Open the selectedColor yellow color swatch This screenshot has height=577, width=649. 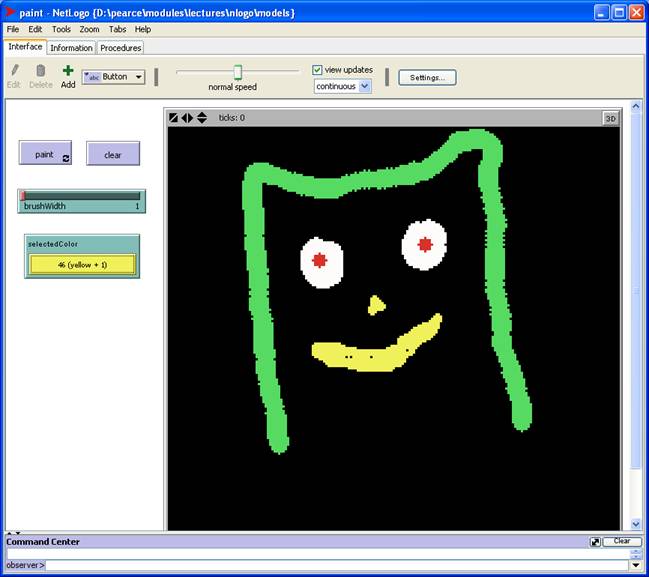tap(82, 265)
